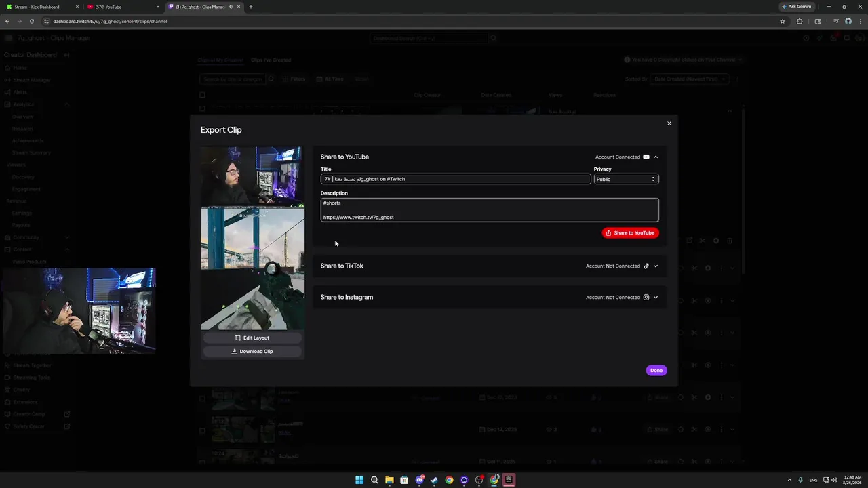Click the Dashboard Search field
The image size is (868, 488).
click(429, 38)
